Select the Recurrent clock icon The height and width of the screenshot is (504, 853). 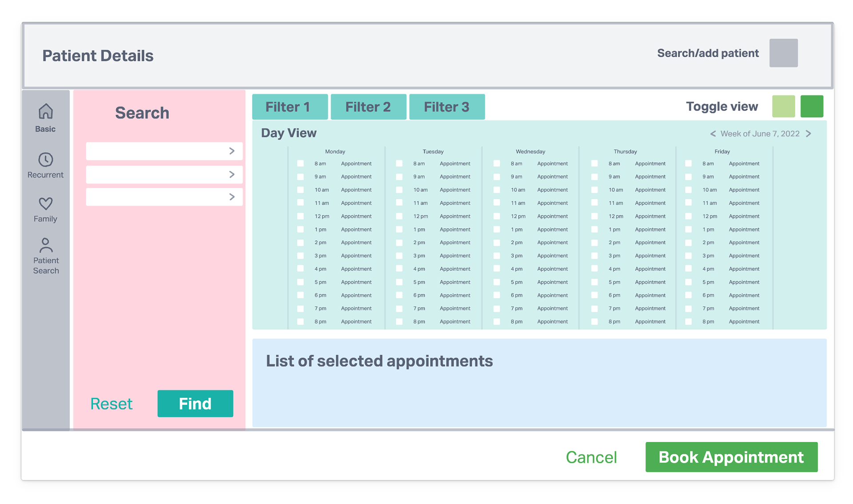coord(45,160)
